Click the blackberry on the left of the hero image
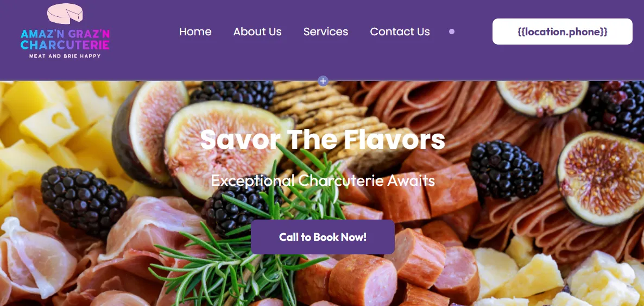 click(x=84, y=201)
